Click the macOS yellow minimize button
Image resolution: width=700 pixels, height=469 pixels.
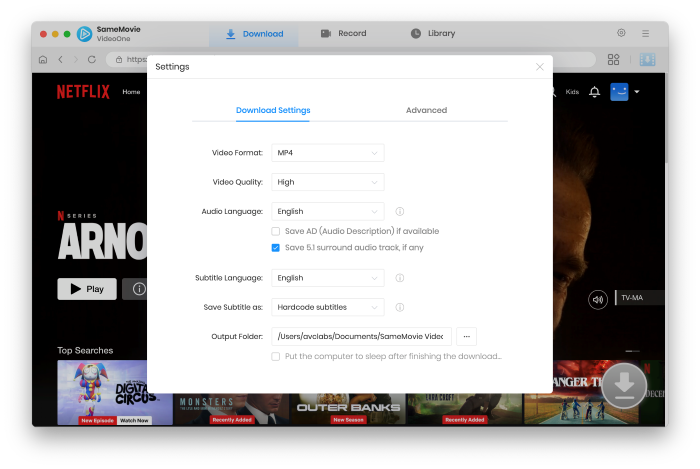coord(55,34)
